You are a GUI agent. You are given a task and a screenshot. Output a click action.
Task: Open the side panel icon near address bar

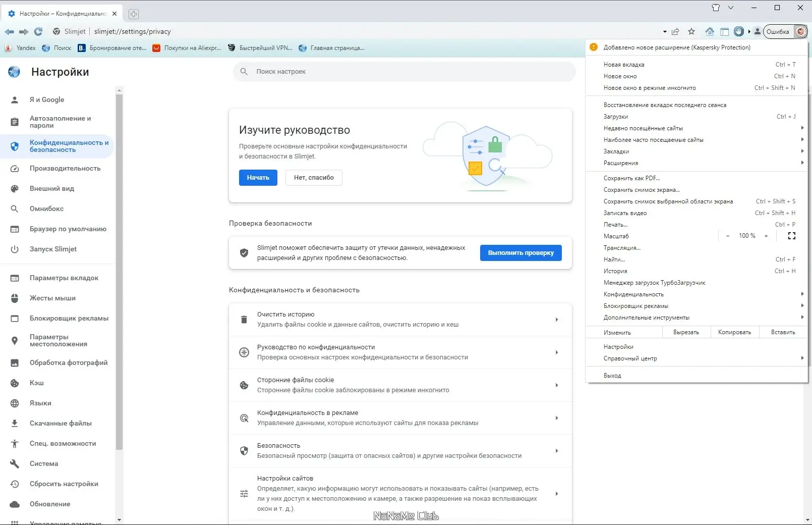pos(725,31)
